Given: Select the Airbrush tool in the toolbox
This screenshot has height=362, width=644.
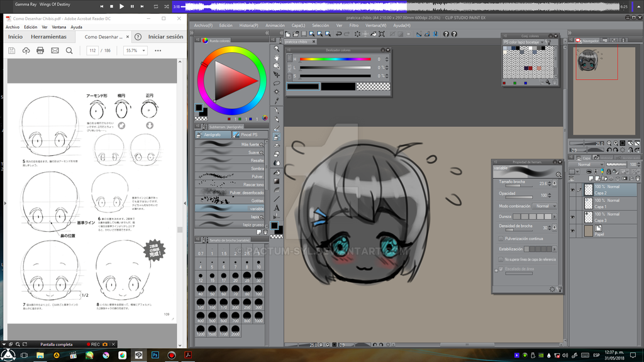Looking at the screenshot, I should point(277,136).
